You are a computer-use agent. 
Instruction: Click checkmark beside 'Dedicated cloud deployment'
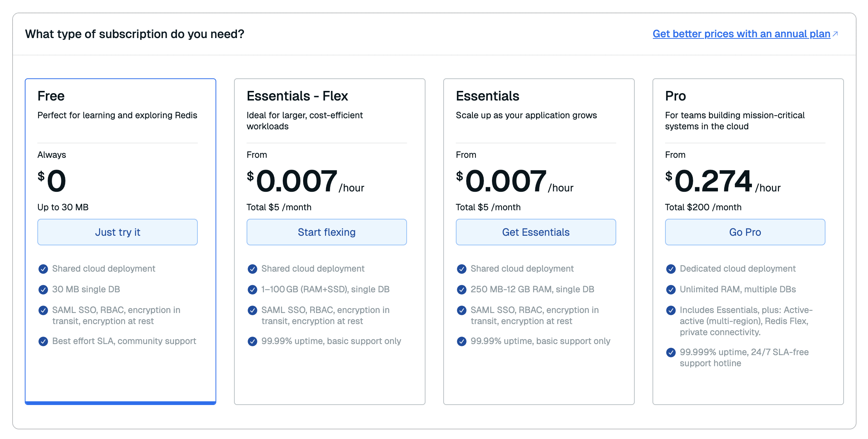671,269
